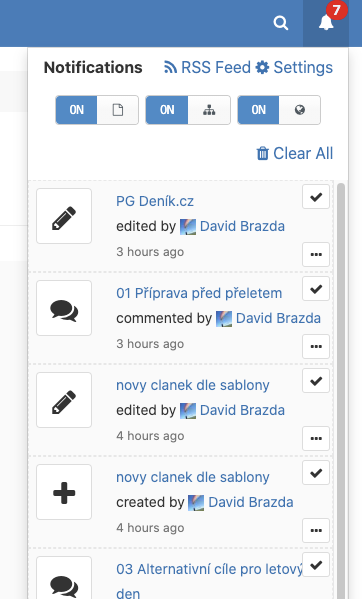Mark PG Deník.cz notification as read

[x=316, y=197]
